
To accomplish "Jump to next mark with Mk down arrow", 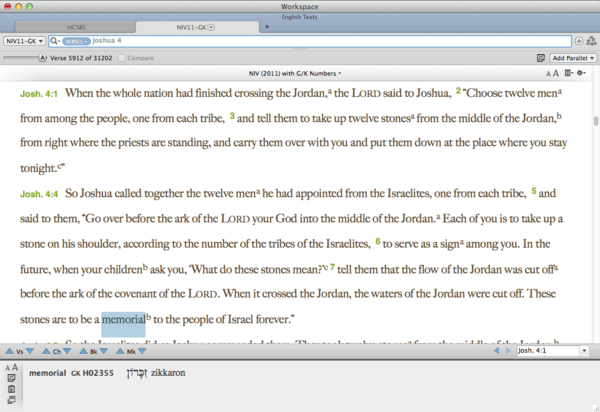I will [142, 351].
